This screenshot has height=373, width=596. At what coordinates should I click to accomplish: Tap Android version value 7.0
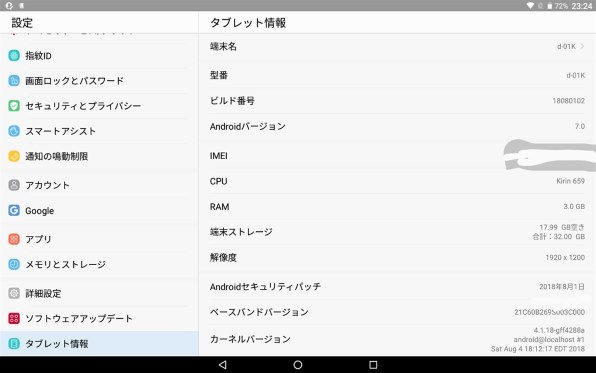(580, 126)
